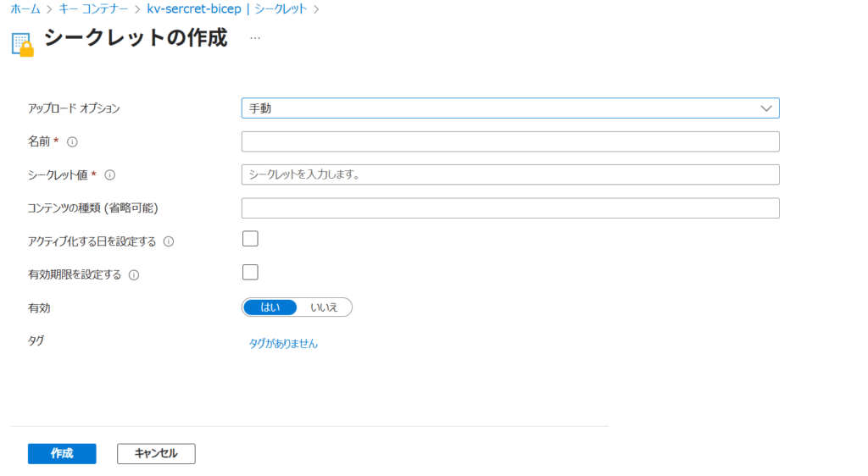Image resolution: width=868 pixels, height=476 pixels.
Task: Select はい on the 有効 toggle
Action: point(270,307)
